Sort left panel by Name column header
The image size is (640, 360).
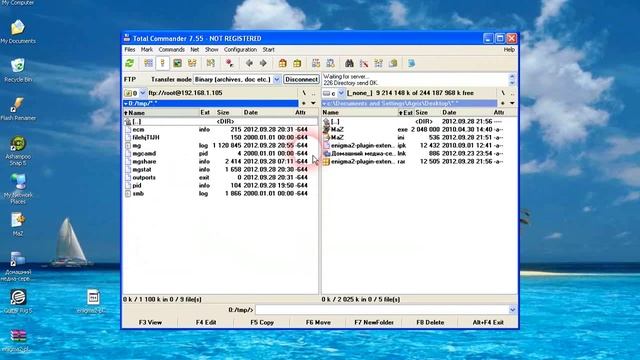click(x=161, y=112)
